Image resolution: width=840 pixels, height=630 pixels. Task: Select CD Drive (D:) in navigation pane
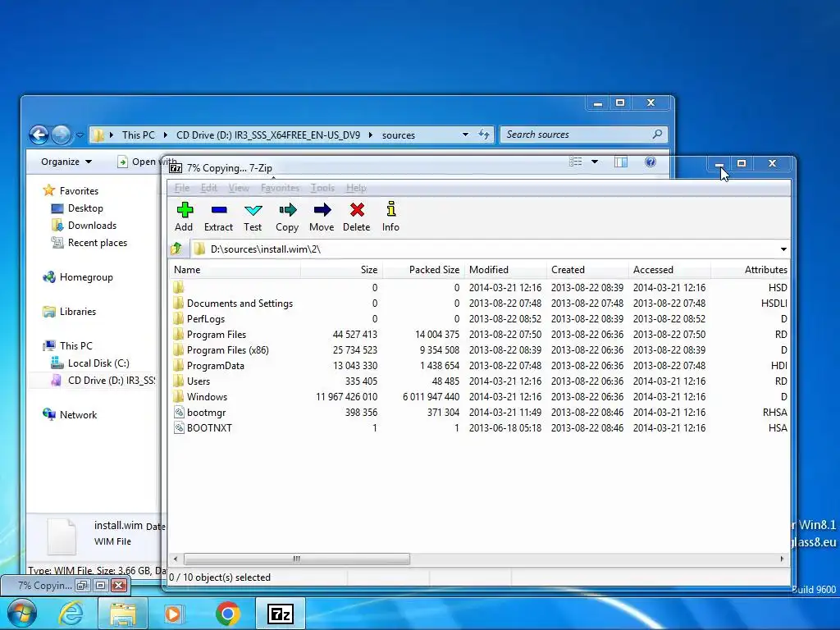(x=103, y=381)
